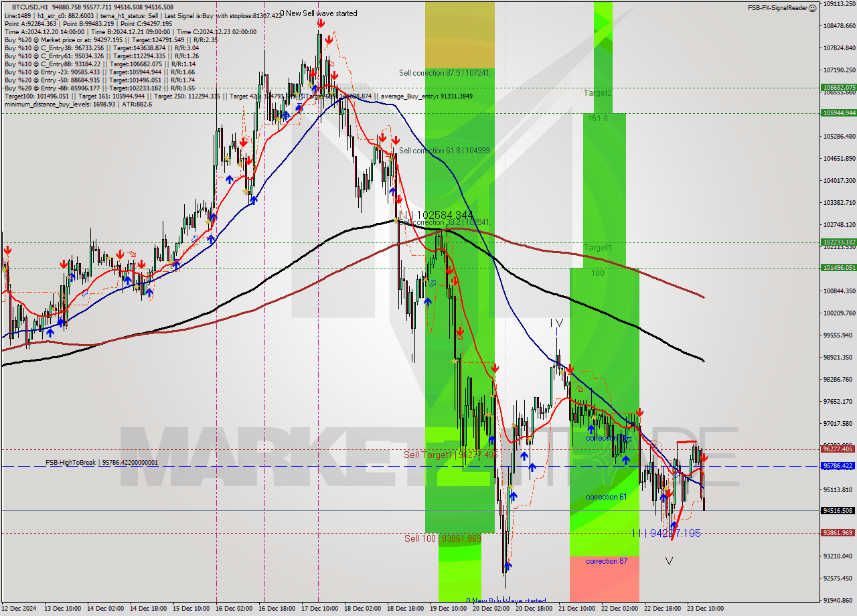
Task: Click the red 93861.969 price tag
Action: [838, 533]
